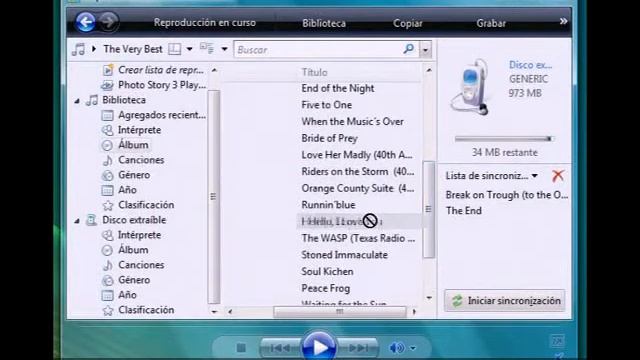
Task: Open the Copiar tab
Action: pos(407,23)
